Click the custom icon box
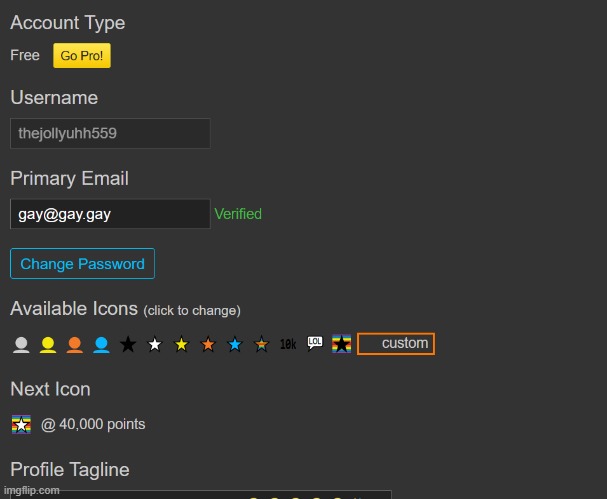 pos(396,343)
